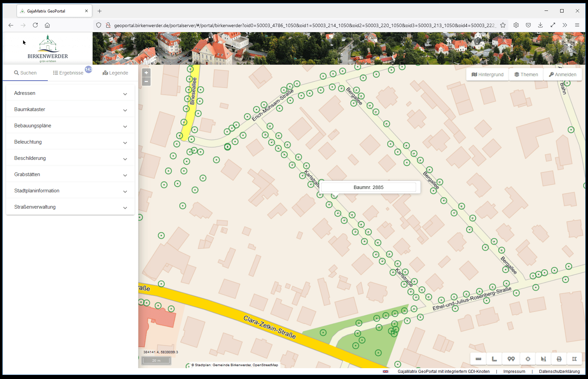588x379 pixels.
Task: Click the Baumnr. 2885 tree popup
Action: 369,187
